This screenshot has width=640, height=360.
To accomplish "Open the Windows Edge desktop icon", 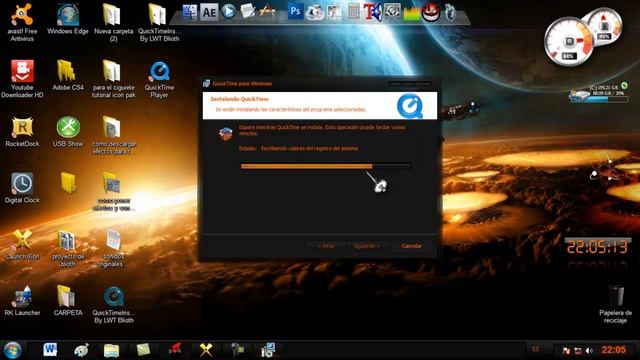I will 68,20.
